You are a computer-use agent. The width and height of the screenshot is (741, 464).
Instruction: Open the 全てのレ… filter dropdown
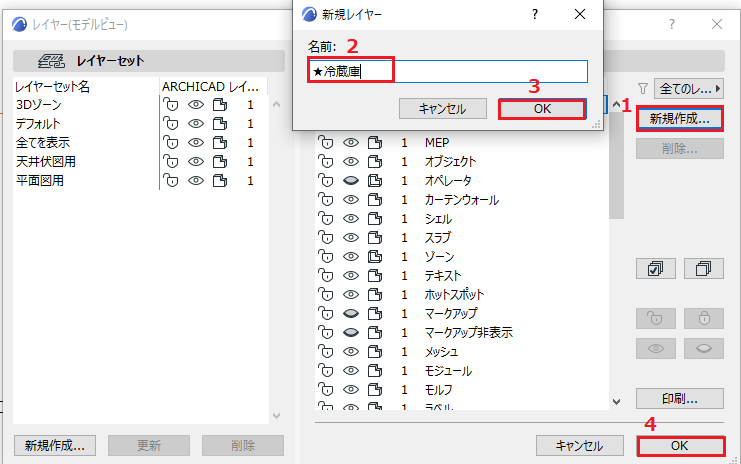689,88
